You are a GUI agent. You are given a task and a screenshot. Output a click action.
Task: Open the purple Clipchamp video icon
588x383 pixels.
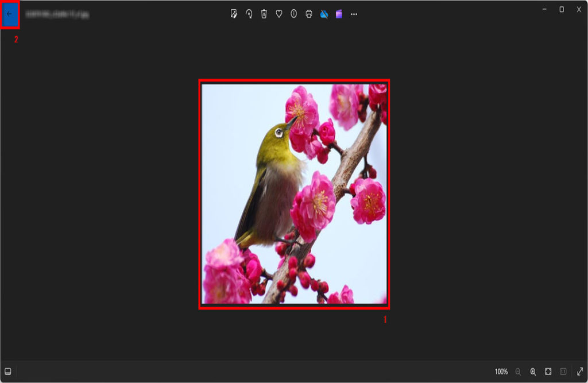tap(339, 14)
